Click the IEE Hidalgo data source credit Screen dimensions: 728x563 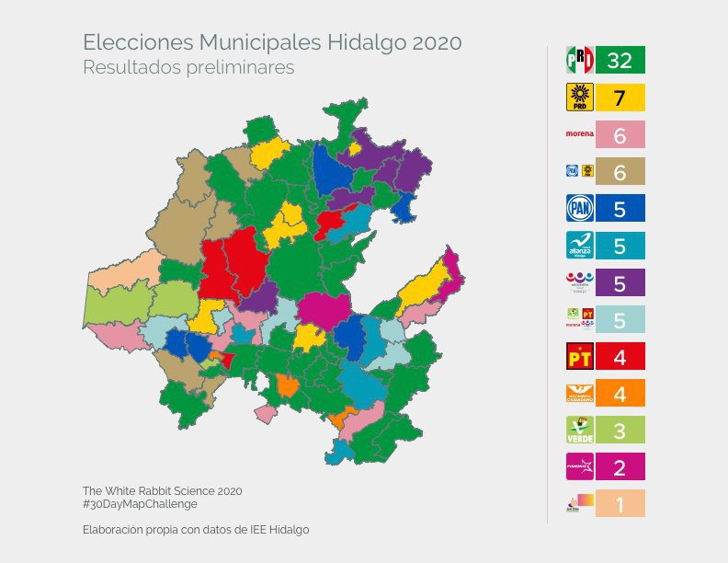(196, 530)
